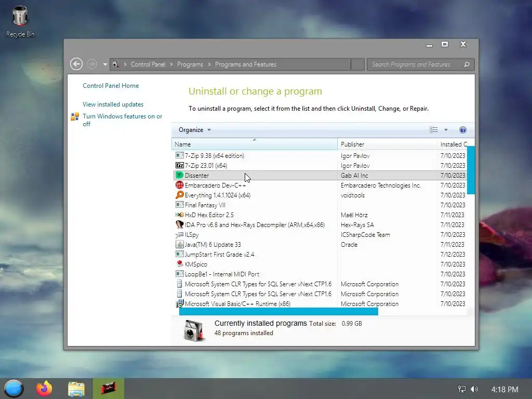The image size is (532, 399).
Task: Click the ILSpy icon
Action: (x=179, y=234)
